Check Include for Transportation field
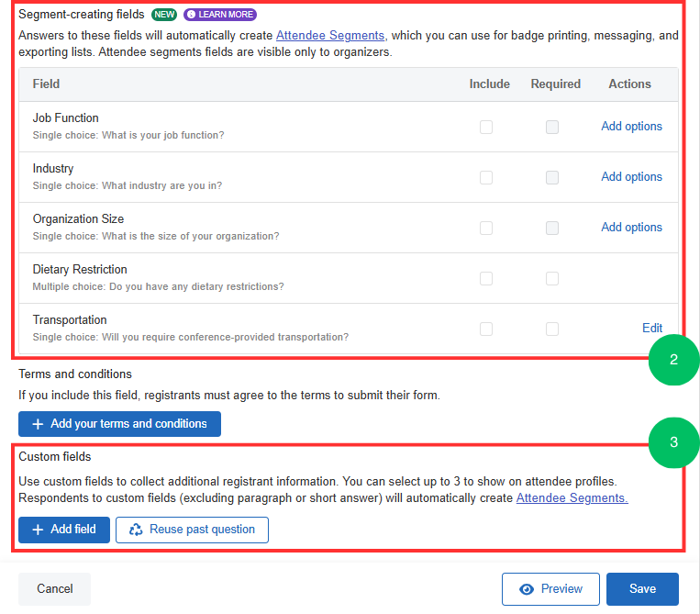 click(x=486, y=329)
